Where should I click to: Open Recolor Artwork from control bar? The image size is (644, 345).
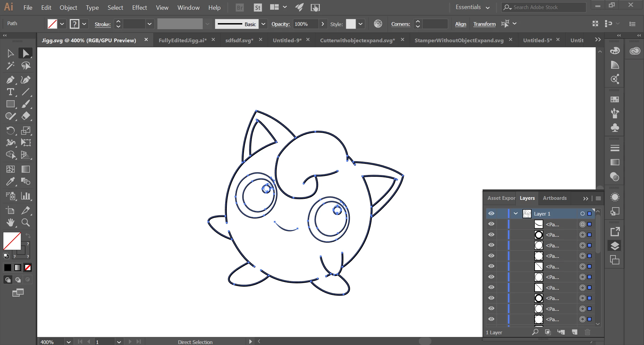pyautogui.click(x=378, y=24)
